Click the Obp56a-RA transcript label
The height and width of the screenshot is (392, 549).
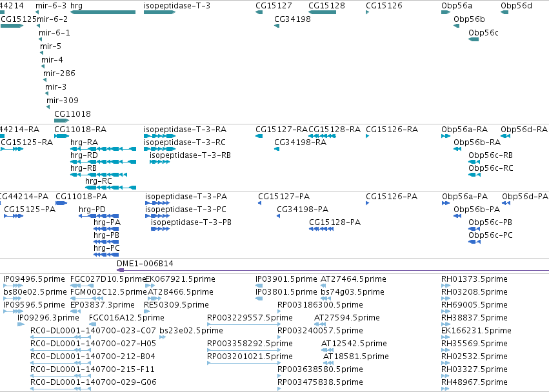pyautogui.click(x=464, y=130)
